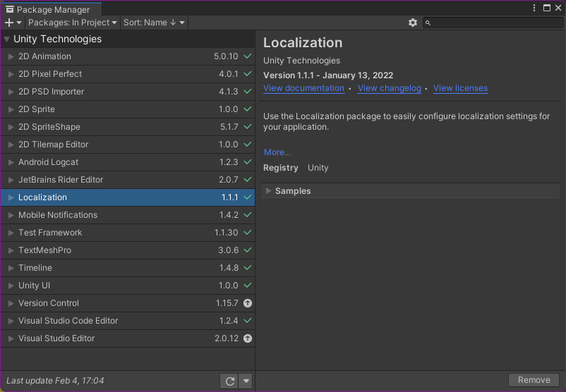The height and width of the screenshot is (392, 566).
Task: Expand the JetBrains Rider Editor arrow
Action: coord(11,180)
